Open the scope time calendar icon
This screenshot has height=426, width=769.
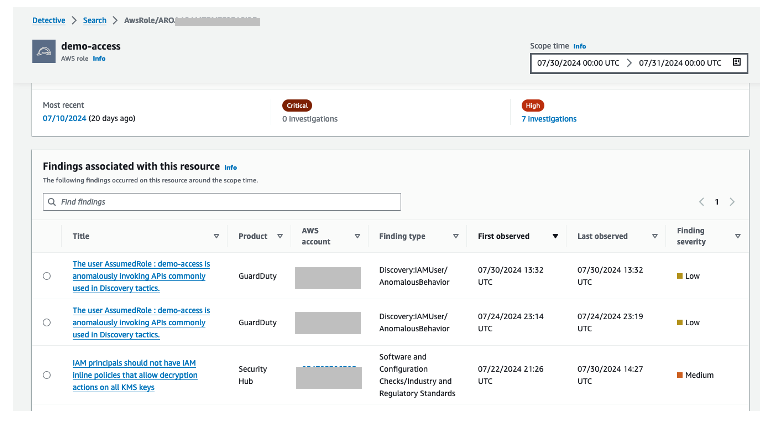coord(737,62)
